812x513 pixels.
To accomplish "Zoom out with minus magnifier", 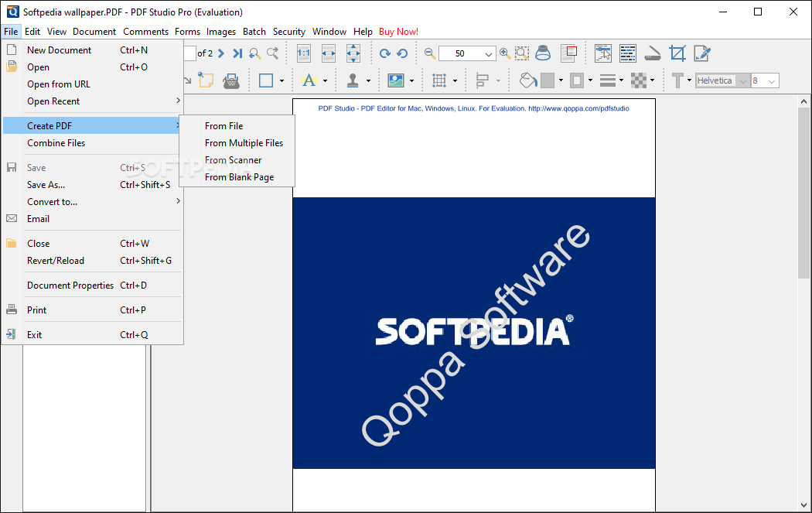I will click(x=429, y=53).
